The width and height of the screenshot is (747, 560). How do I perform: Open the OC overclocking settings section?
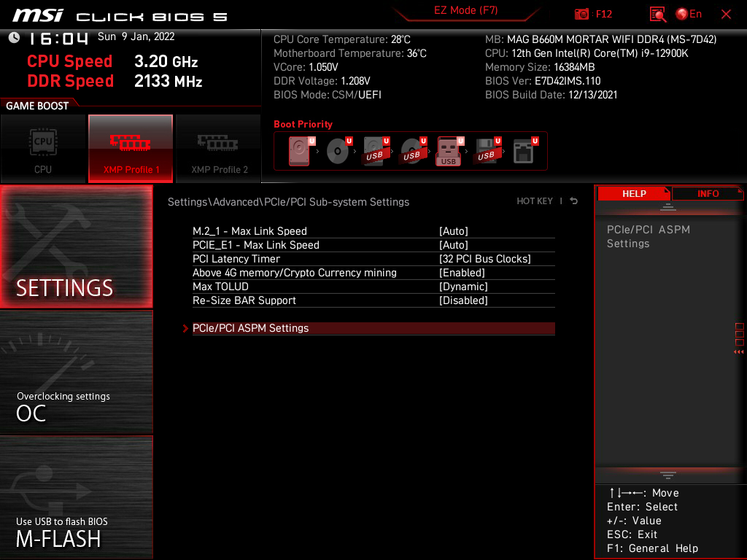point(76,373)
